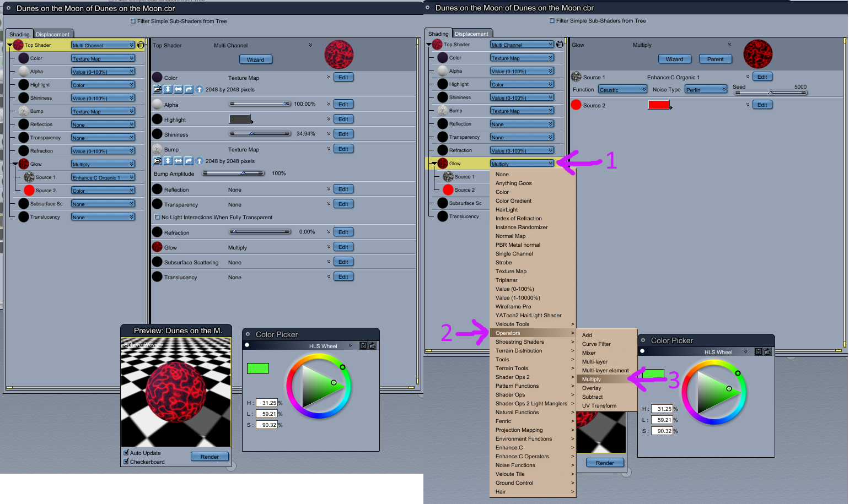The height and width of the screenshot is (504, 849).
Task: Click S value field in right Color Picker
Action: (662, 431)
